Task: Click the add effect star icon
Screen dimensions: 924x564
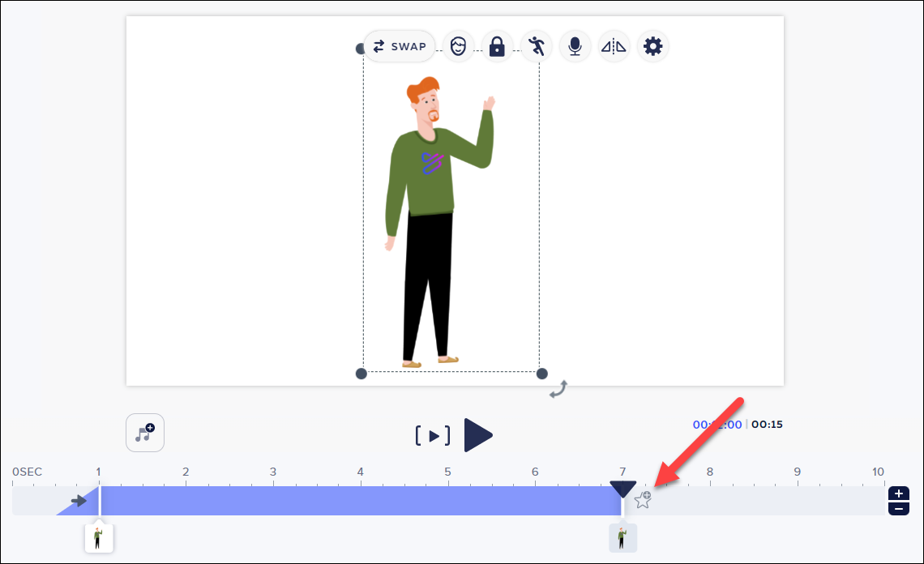Action: [x=643, y=500]
